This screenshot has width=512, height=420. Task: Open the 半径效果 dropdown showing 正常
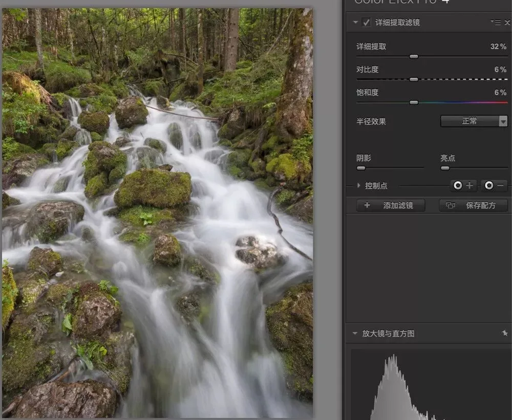(x=474, y=121)
